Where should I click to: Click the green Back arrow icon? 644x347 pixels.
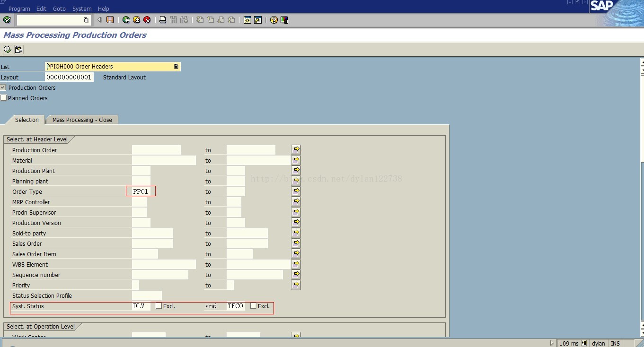click(126, 20)
